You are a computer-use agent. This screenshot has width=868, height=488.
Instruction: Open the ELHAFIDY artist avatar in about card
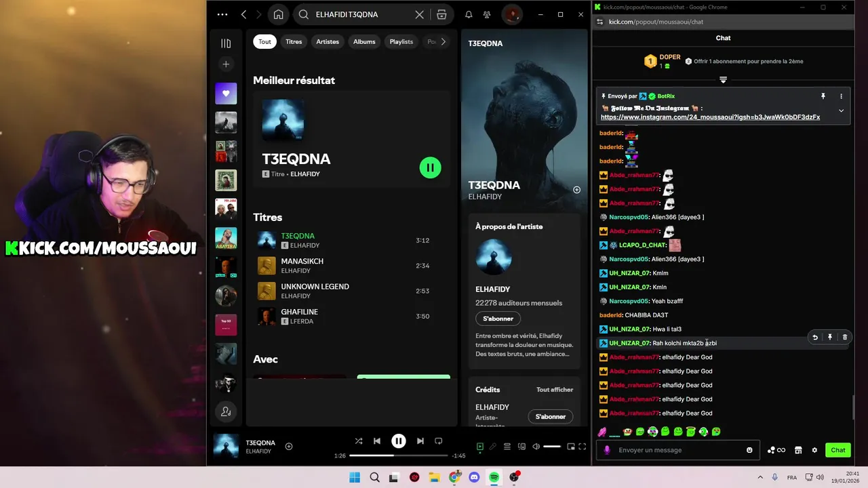tap(494, 258)
